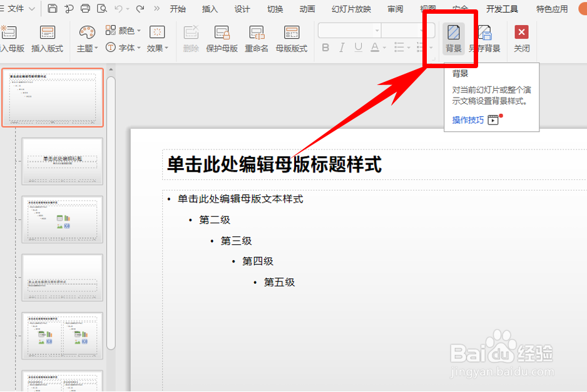Screen dimensions: 587x392
Task: Expand the font color dropdown arrow
Action: pos(384,48)
